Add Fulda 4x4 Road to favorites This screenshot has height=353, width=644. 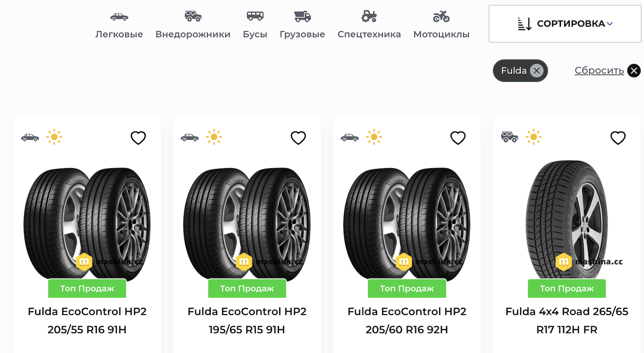coord(618,138)
